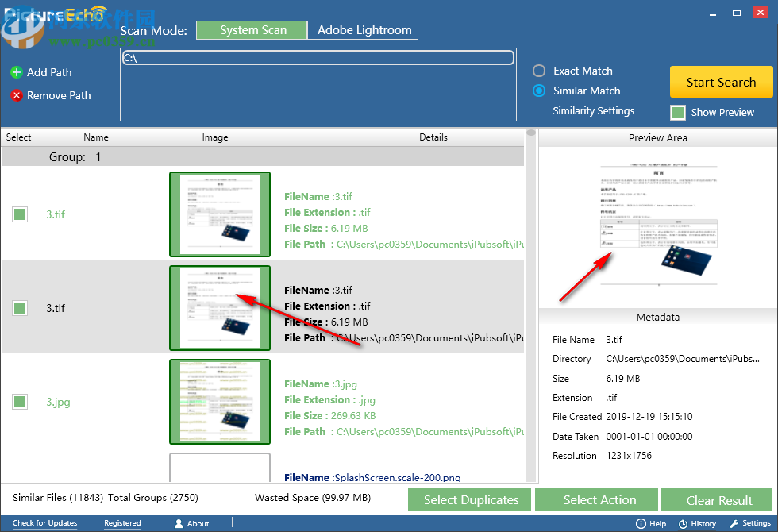The height and width of the screenshot is (532, 778).
Task: Click the Add Path label
Action: coord(49,72)
